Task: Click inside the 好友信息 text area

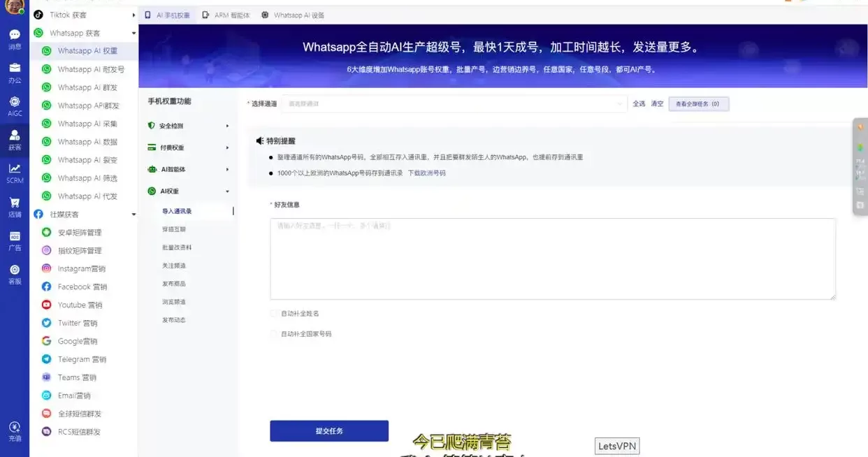Action: coord(552,259)
